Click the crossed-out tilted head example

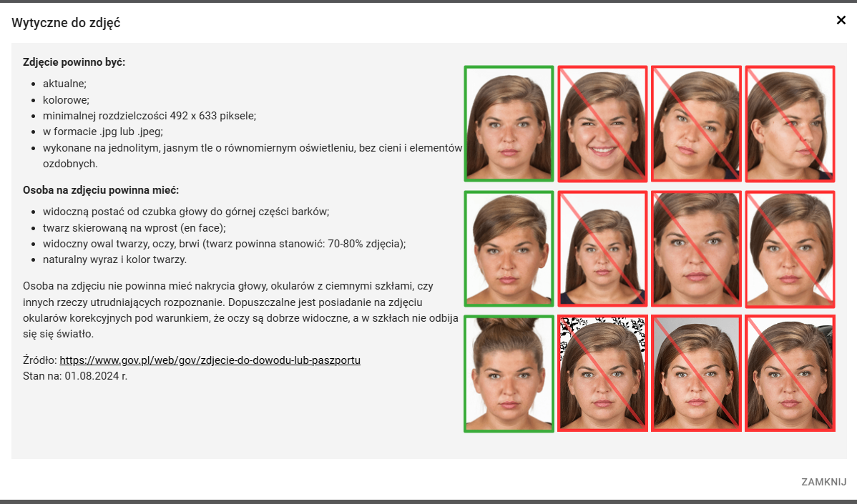696,123
